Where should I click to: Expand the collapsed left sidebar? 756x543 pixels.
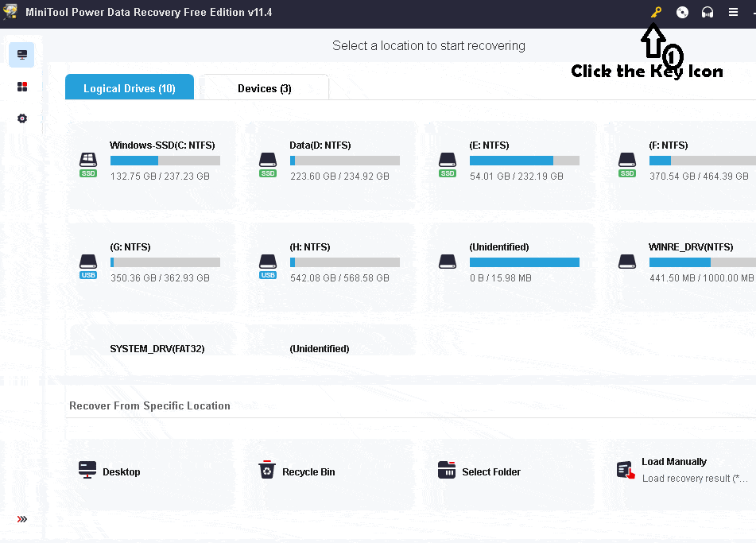click(x=21, y=518)
